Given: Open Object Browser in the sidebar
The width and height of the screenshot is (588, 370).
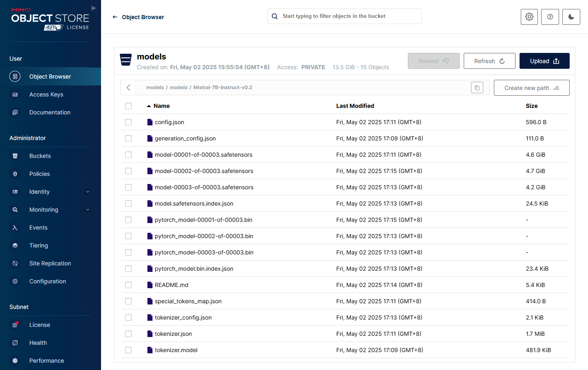Looking at the screenshot, I should pyautogui.click(x=51, y=77).
